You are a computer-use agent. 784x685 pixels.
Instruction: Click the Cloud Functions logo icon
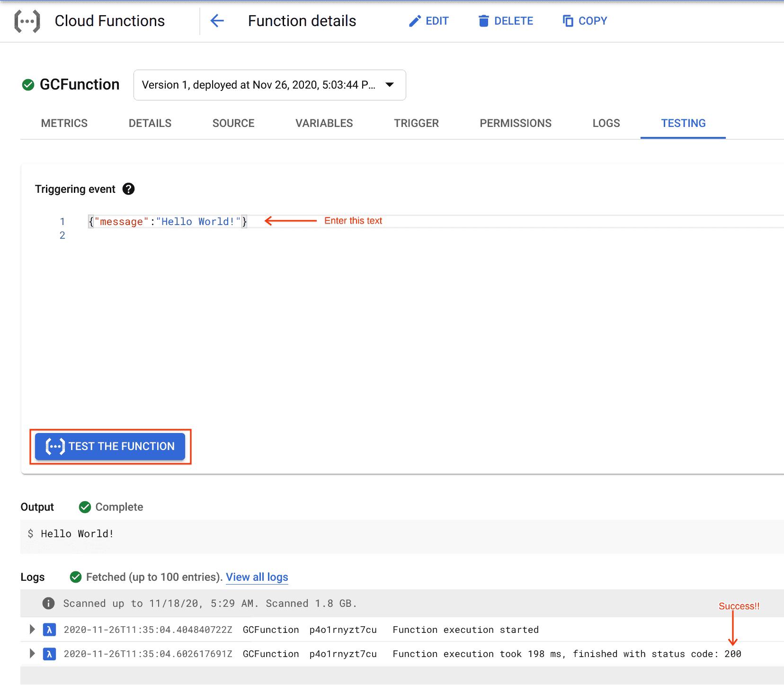click(x=27, y=20)
